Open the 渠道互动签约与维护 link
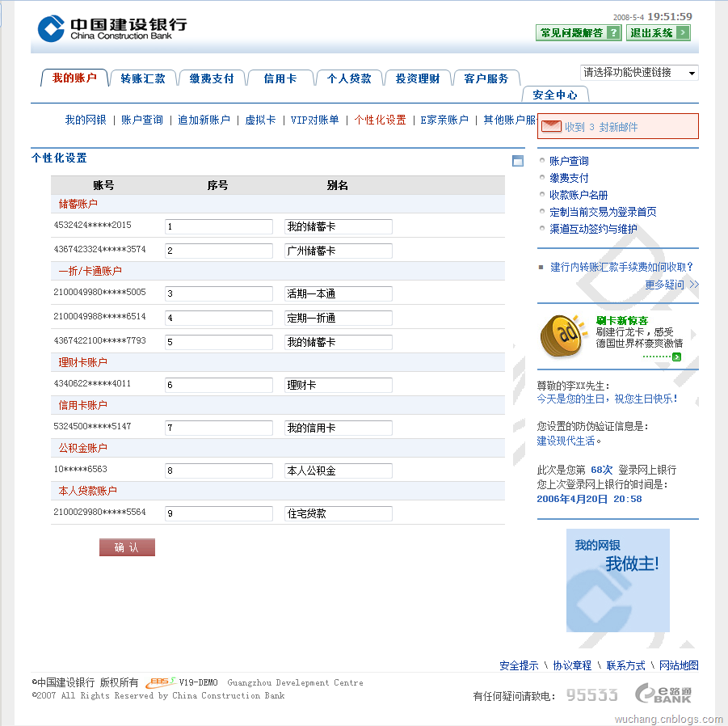 pyautogui.click(x=593, y=229)
